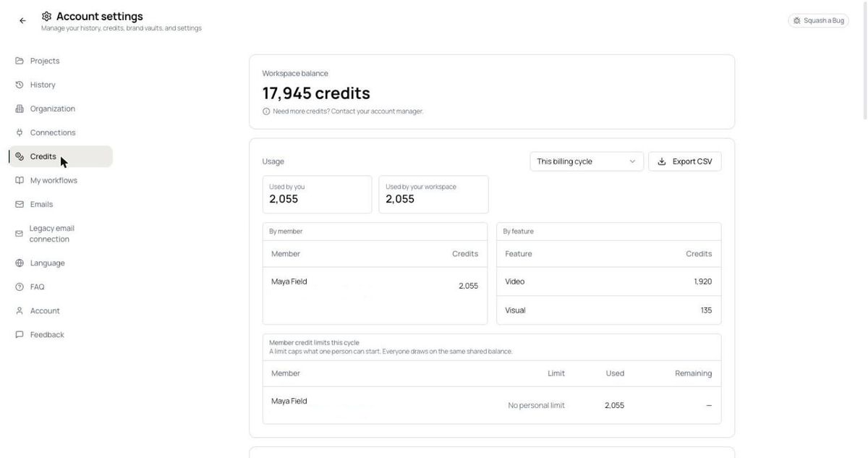
Task: Click the 2,055 credits value for Maya Field
Action: click(468, 286)
